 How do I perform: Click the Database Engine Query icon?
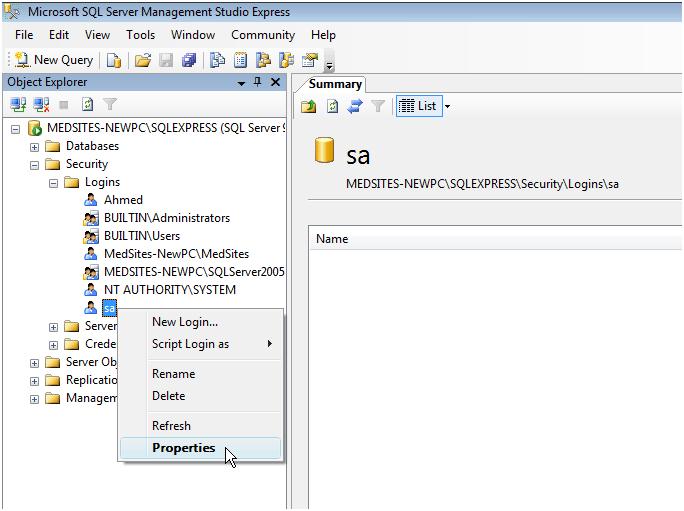pyautogui.click(x=114, y=60)
